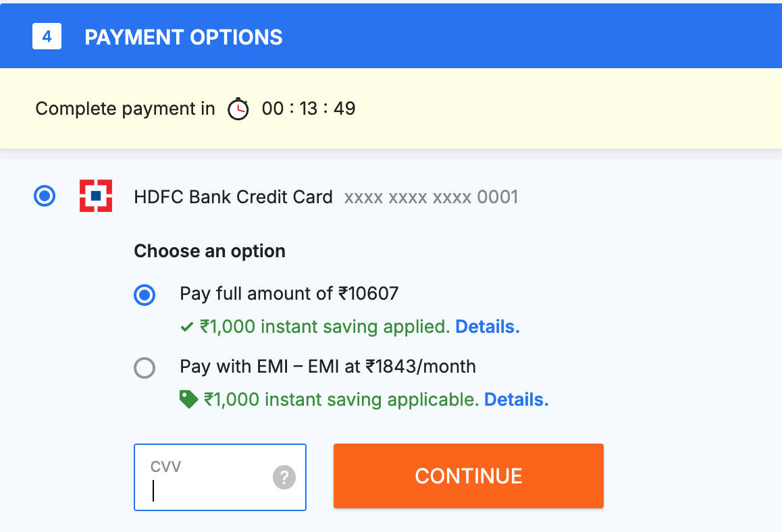Click the step 4 number badge
This screenshot has width=782, height=532.
click(x=47, y=36)
